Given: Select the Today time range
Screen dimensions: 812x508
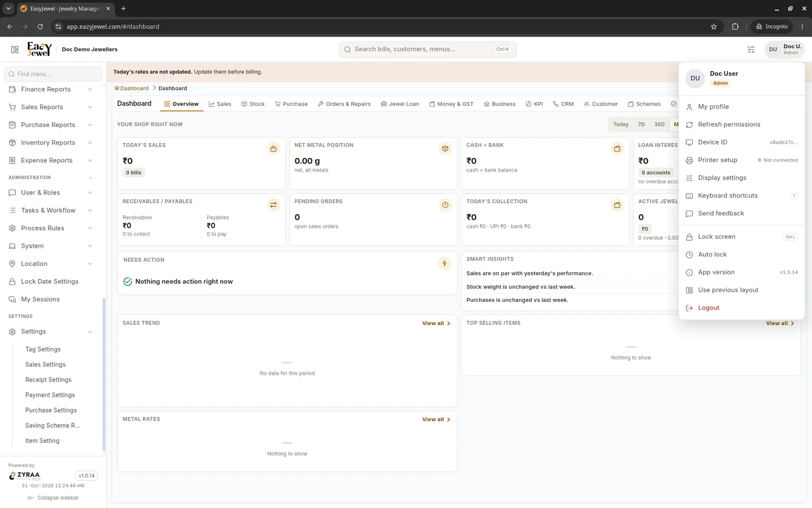Looking at the screenshot, I should (621, 124).
